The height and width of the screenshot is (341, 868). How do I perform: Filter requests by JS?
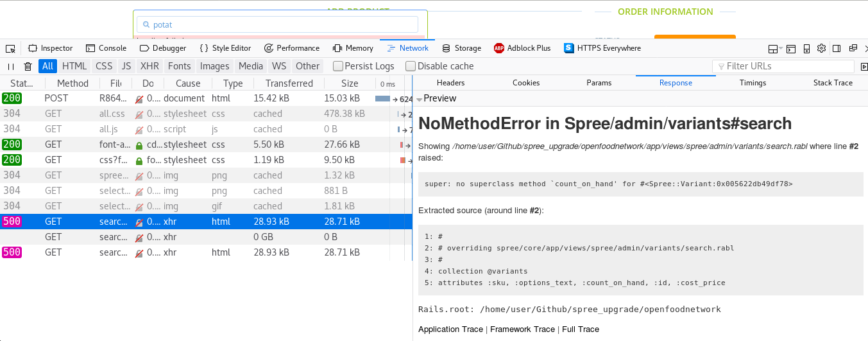point(126,66)
